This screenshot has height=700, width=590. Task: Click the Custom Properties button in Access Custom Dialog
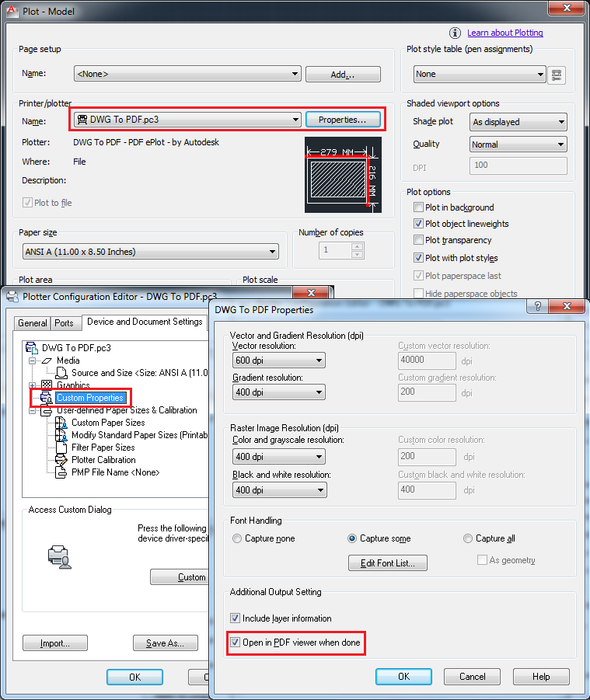180,576
